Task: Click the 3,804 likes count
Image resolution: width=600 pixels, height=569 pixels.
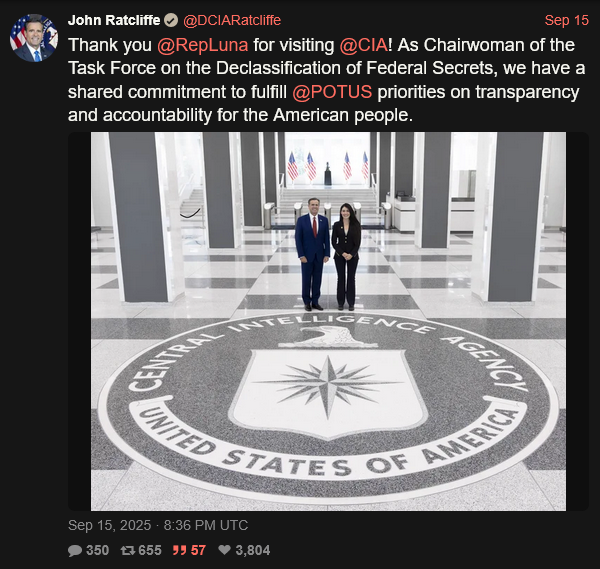Action: click(x=253, y=551)
